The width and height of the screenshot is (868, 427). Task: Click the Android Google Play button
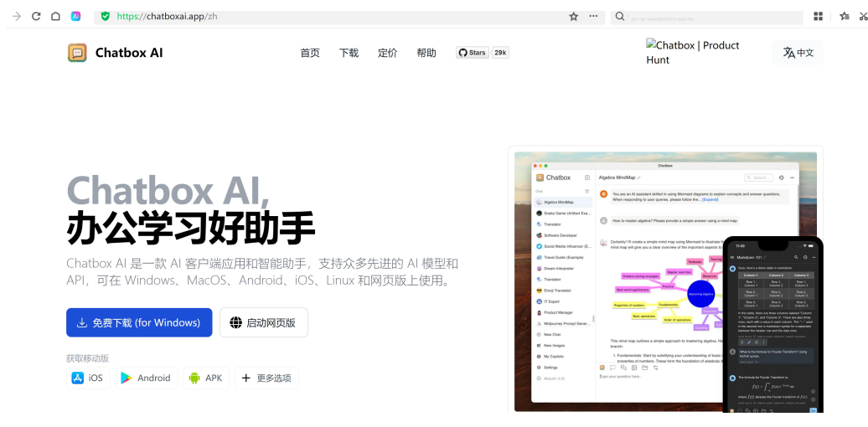(146, 378)
